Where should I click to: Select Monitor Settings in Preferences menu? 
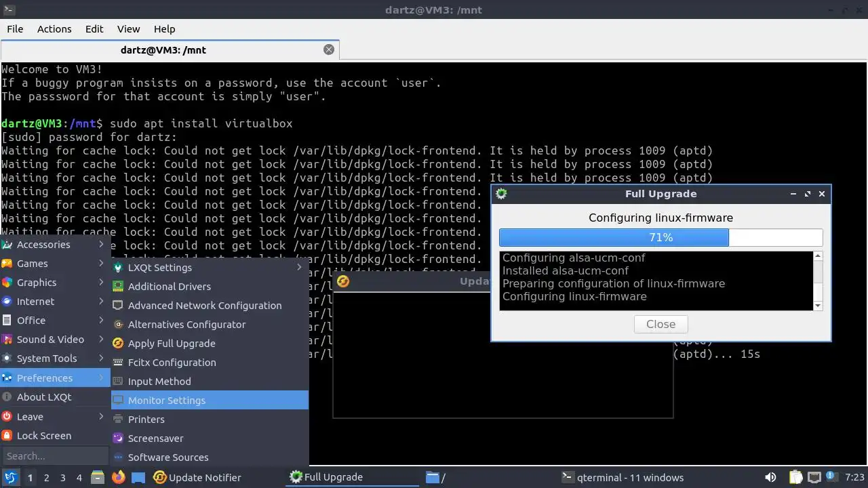(x=210, y=401)
